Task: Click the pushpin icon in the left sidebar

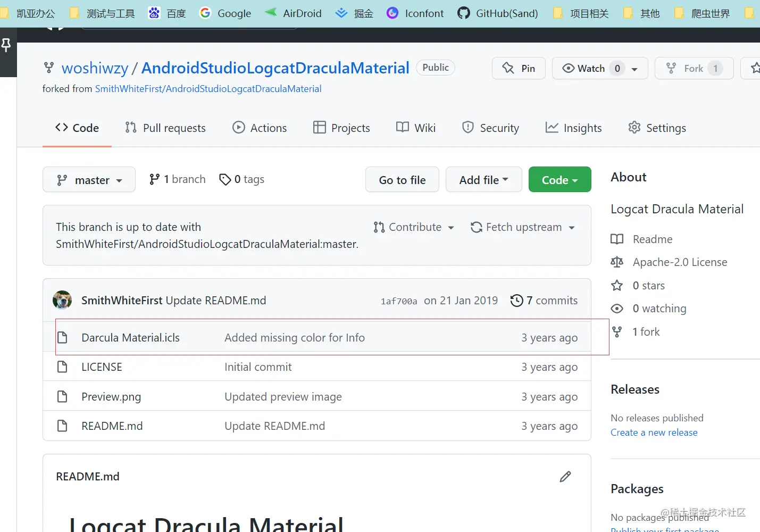Action: tap(6, 46)
